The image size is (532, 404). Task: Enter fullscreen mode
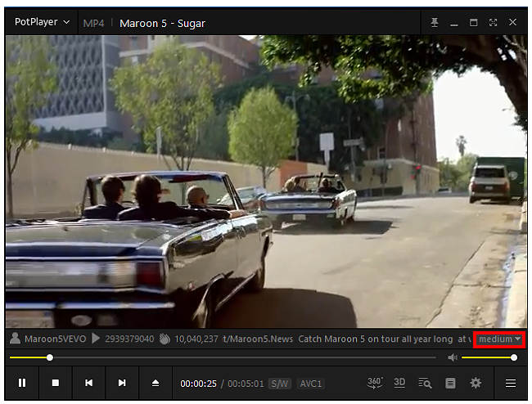(493, 23)
